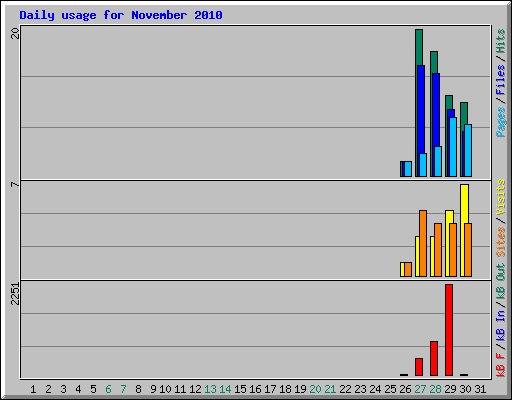
Task: Click the 'Visits' legend label
Action: [x=501, y=197]
